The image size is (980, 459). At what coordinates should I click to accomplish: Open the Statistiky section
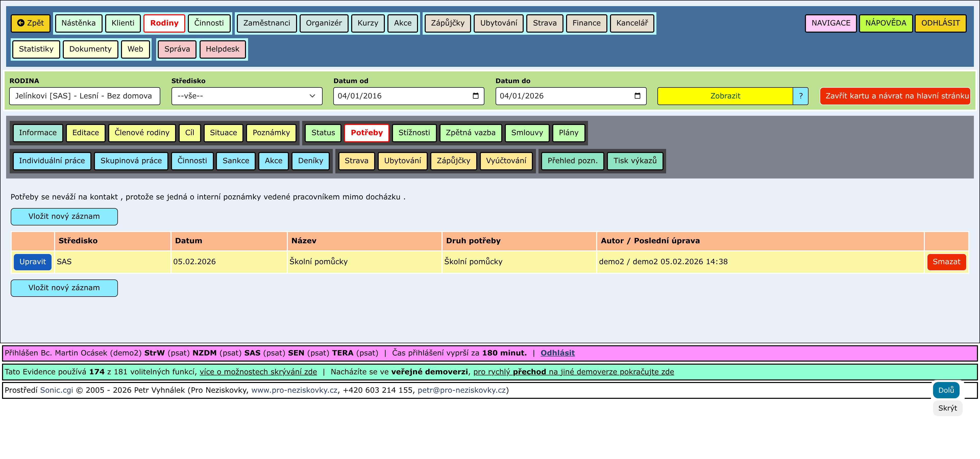(x=36, y=49)
